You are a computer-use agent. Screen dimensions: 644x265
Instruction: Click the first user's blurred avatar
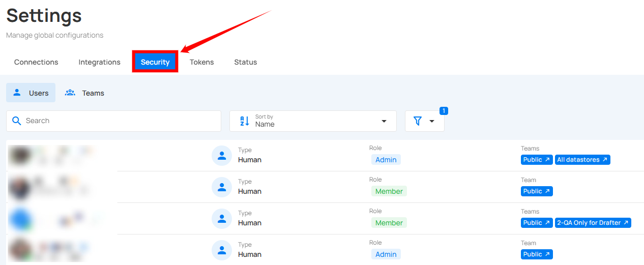click(x=19, y=155)
